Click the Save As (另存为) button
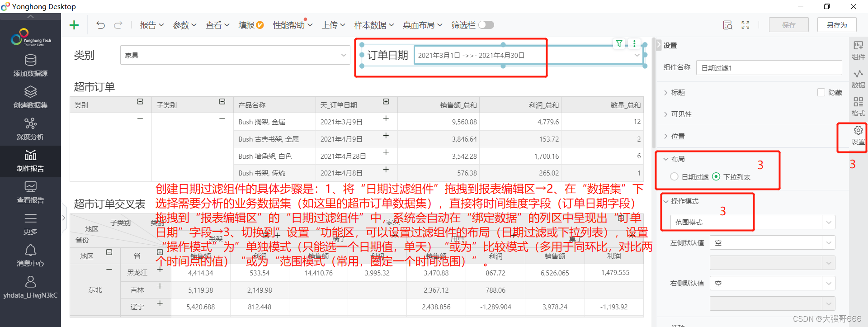 click(x=837, y=25)
